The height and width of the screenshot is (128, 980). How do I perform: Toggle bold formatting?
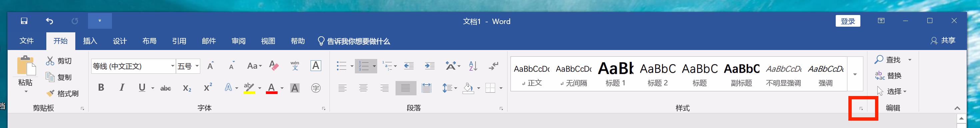click(x=101, y=88)
